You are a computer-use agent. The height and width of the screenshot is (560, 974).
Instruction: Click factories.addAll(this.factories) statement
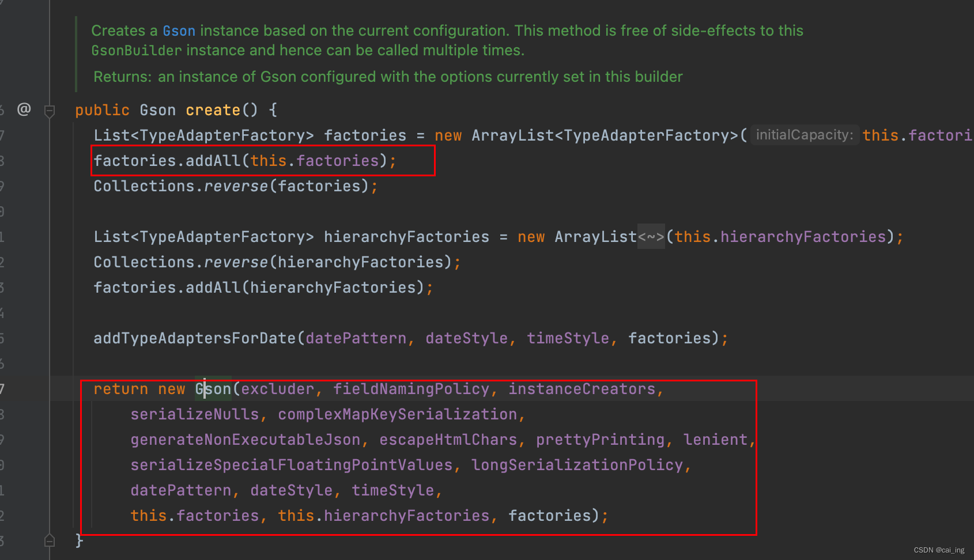pyautogui.click(x=245, y=161)
